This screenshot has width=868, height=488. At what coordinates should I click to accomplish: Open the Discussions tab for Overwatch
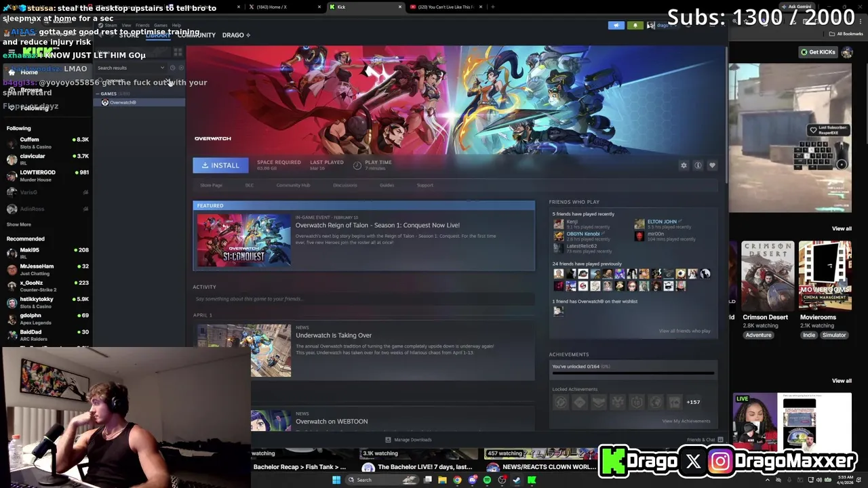coord(344,185)
